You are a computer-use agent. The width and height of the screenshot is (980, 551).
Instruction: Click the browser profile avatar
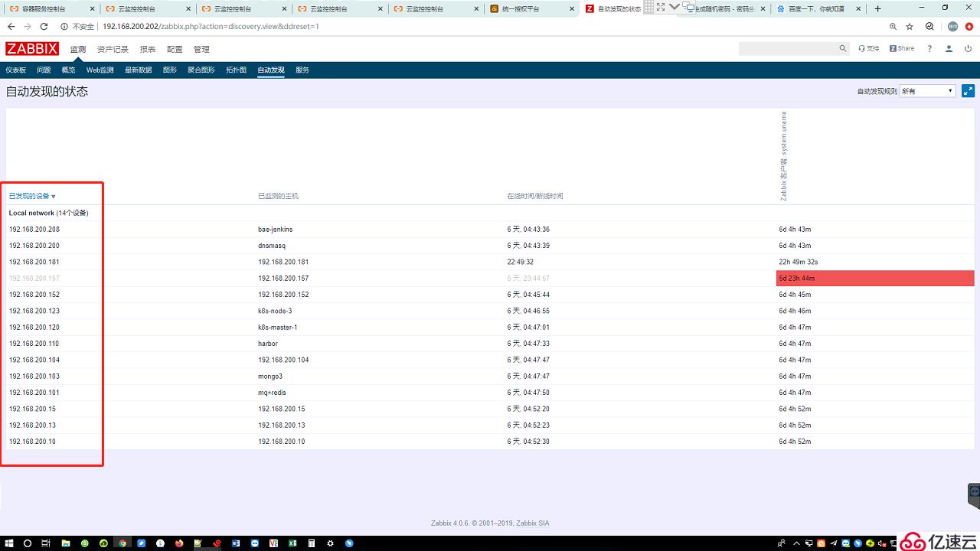[953, 26]
